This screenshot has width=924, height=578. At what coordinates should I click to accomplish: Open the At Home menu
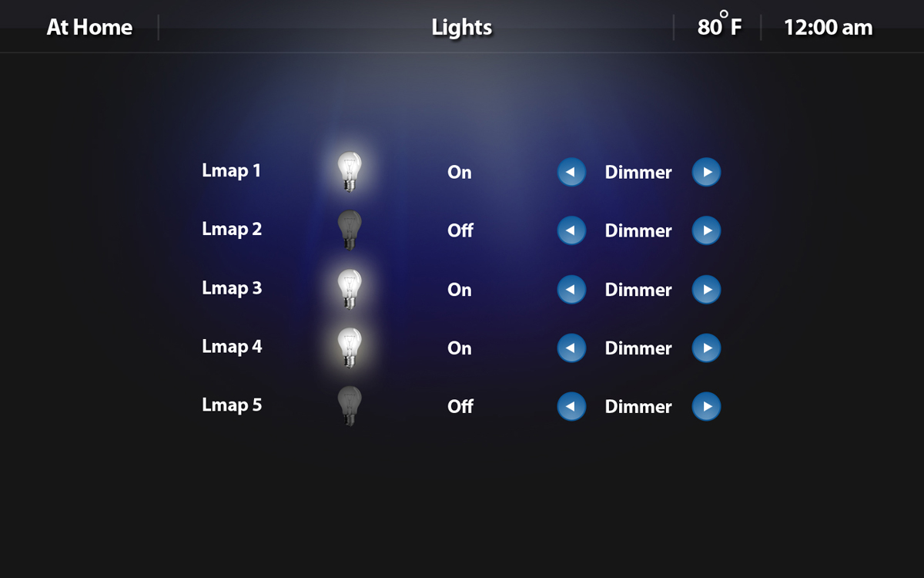89,28
